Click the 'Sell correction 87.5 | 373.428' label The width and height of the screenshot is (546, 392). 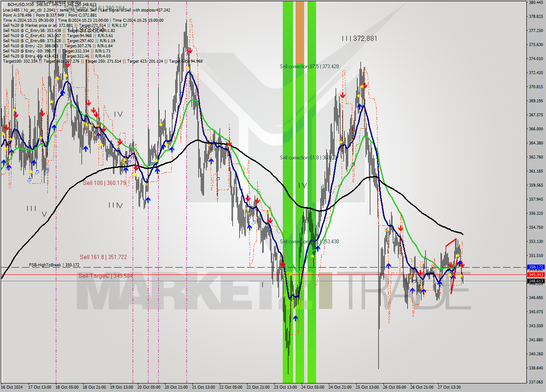coord(309,66)
